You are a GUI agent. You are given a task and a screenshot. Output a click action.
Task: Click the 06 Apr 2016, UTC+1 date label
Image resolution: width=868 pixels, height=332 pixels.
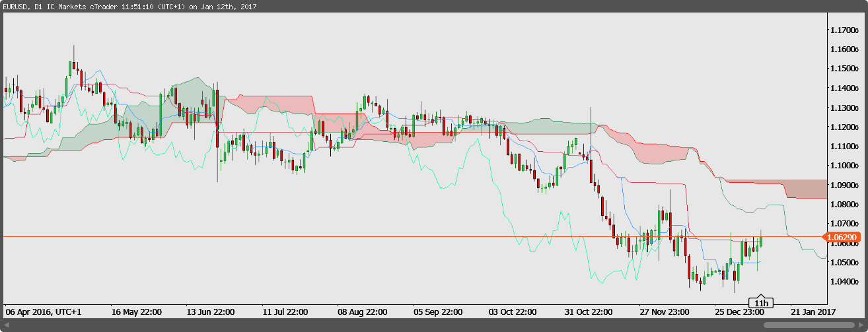43,312
